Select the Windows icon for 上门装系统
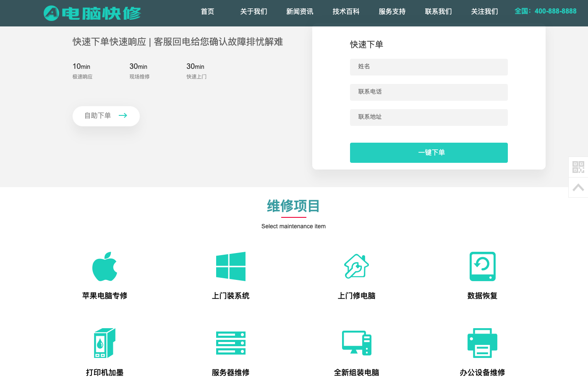The width and height of the screenshot is (588, 389). (231, 266)
